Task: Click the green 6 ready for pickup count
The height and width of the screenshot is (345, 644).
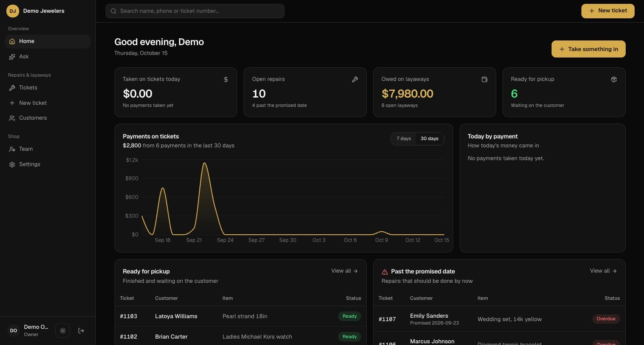Action: pos(515,94)
